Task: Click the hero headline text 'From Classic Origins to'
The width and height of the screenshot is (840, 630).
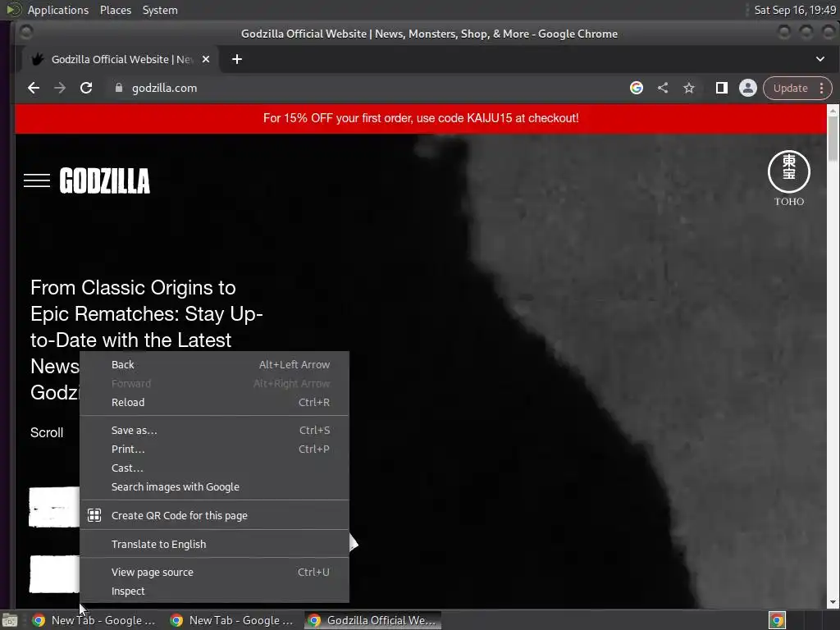Action: [x=133, y=288]
